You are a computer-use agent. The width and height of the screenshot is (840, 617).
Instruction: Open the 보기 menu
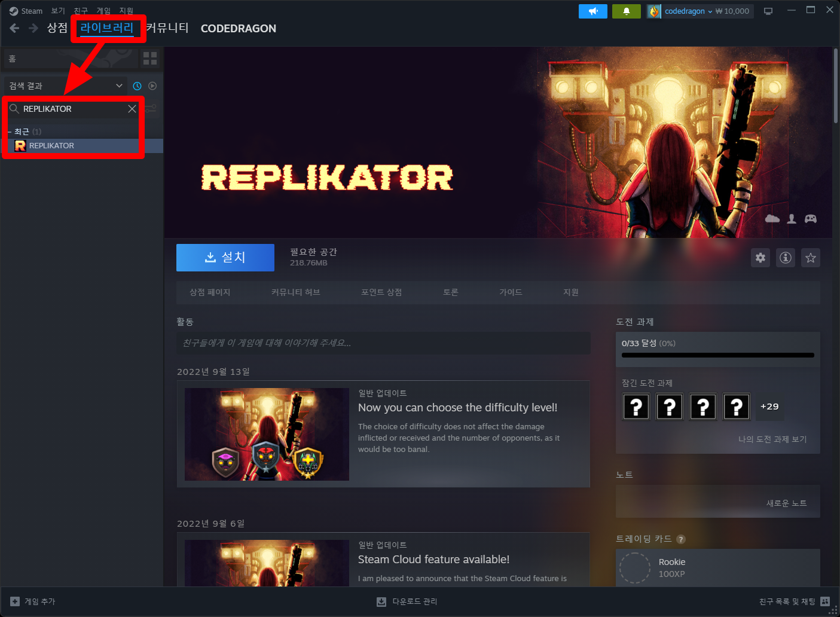pos(58,11)
